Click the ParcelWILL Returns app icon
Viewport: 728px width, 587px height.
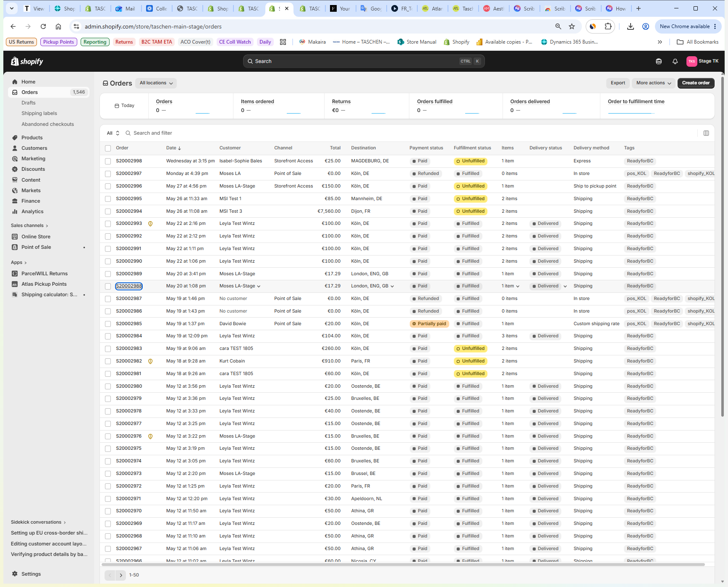[15, 274]
